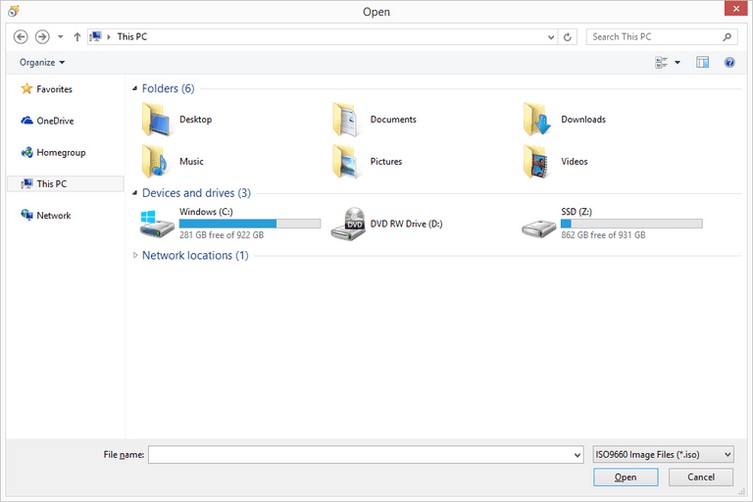Viewport: 753px width, 502px height.
Task: Click the Devices and drives (3) heading
Action: tap(196, 193)
